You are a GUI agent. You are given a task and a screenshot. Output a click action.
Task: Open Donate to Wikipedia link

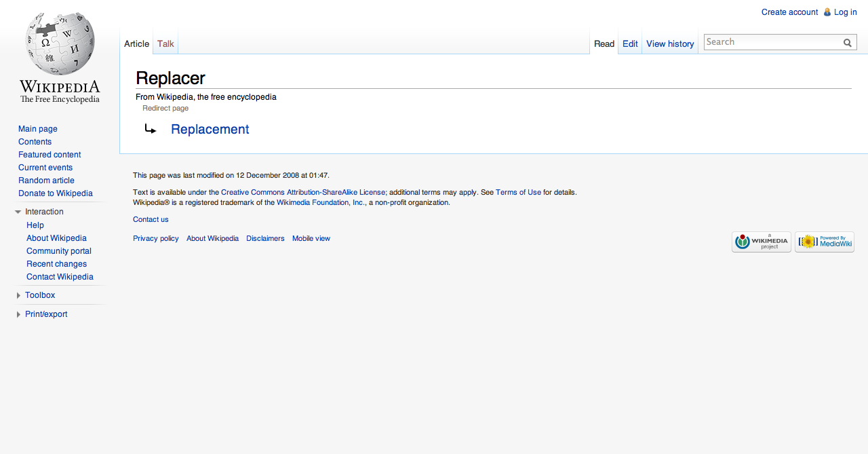point(56,193)
